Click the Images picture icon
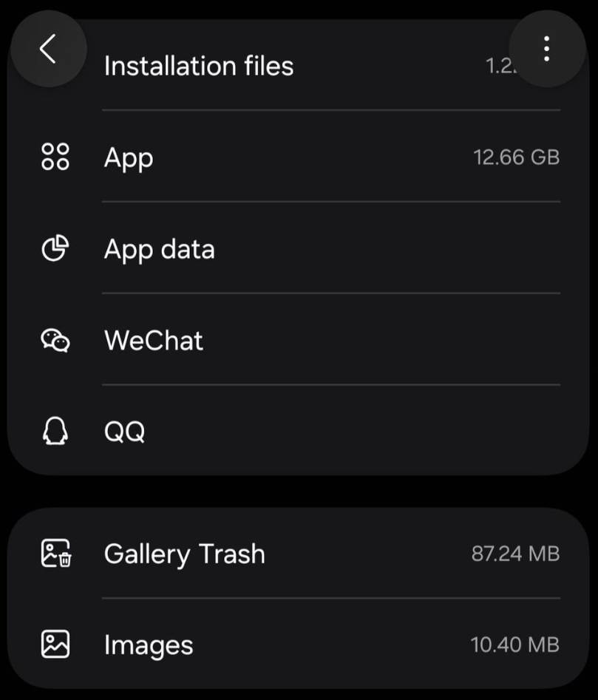The height and width of the screenshot is (700, 598). [x=55, y=645]
